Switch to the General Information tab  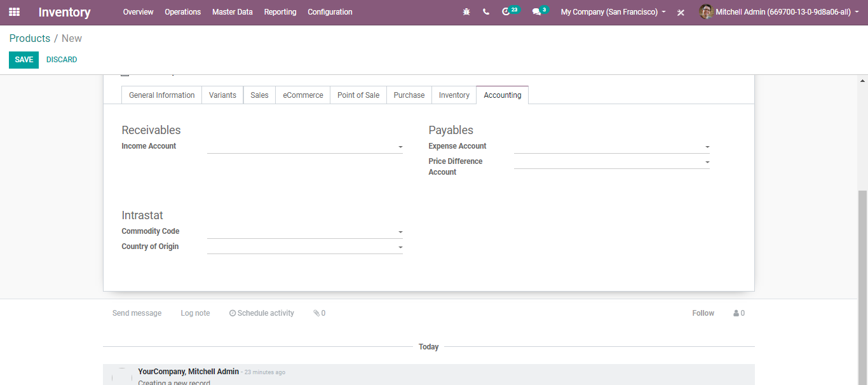coord(161,95)
